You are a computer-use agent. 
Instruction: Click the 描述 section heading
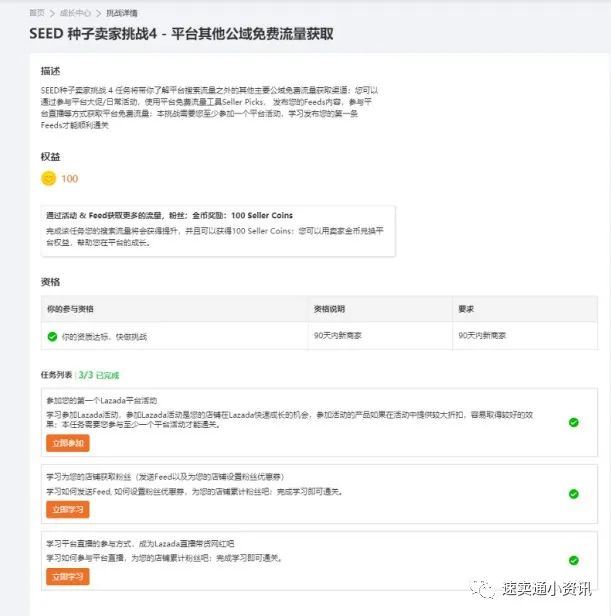(x=50, y=71)
